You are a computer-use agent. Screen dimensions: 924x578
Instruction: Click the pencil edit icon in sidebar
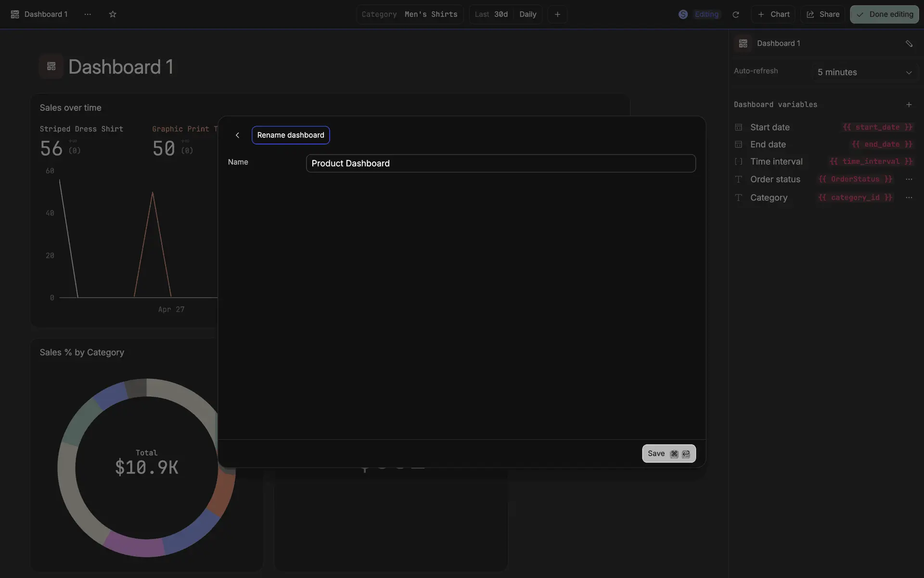(x=909, y=43)
